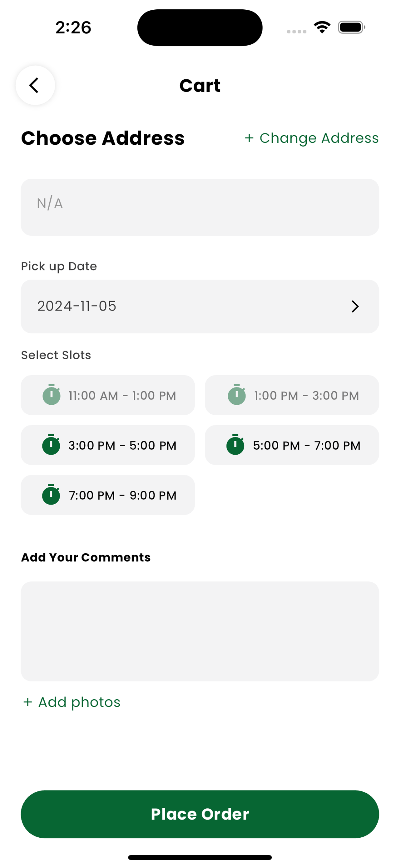The height and width of the screenshot is (868, 401).
Task: Tap the plus icon beside Change Address
Action: pyautogui.click(x=249, y=138)
